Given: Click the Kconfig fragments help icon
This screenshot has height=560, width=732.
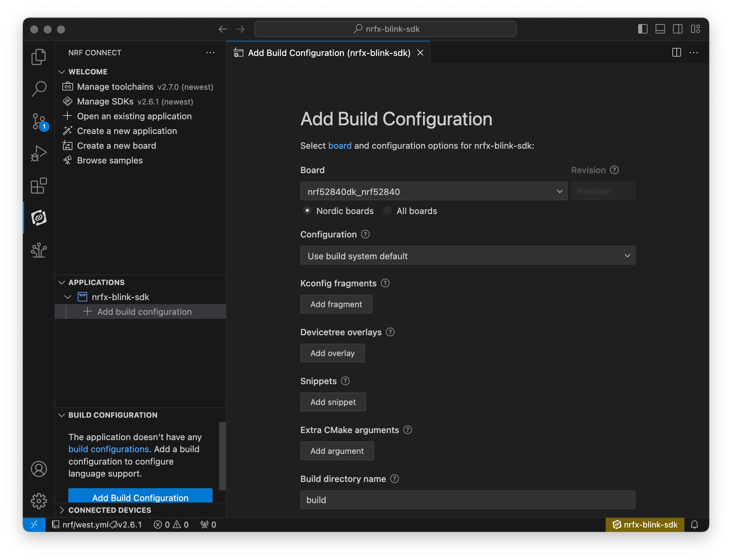Looking at the screenshot, I should [385, 283].
